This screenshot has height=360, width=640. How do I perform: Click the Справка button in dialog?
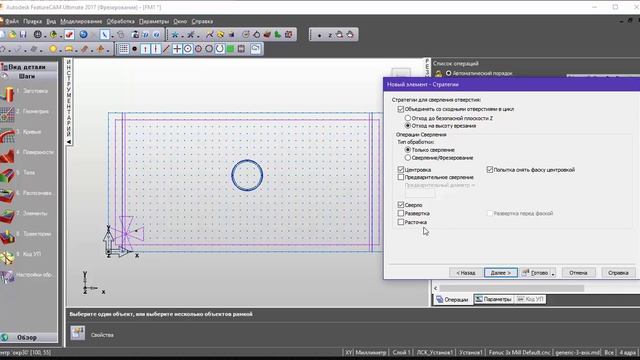[618, 273]
